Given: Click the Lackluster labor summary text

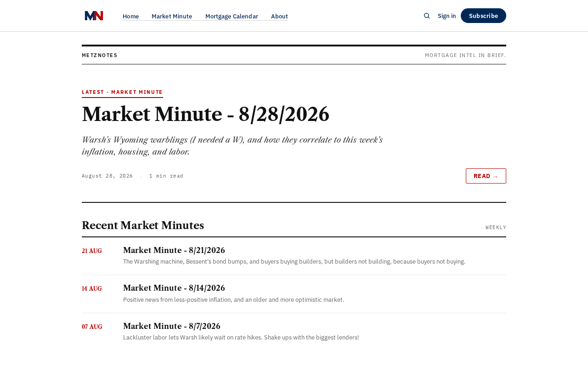Looking at the screenshot, I should point(241,338).
